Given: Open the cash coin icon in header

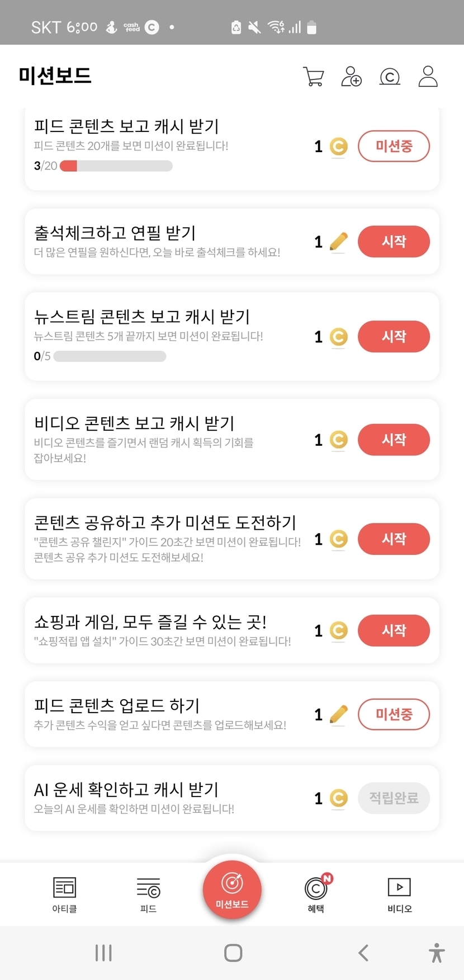Looking at the screenshot, I should 390,77.
